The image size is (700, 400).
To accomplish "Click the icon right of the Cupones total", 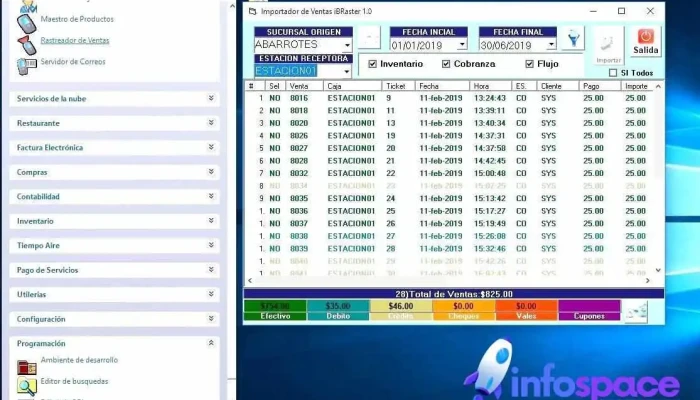I will click(x=636, y=311).
